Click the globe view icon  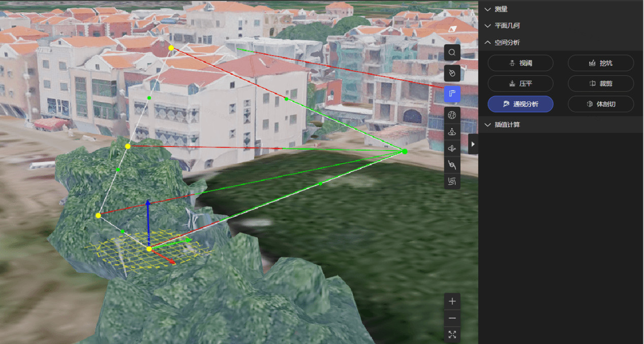(x=452, y=115)
